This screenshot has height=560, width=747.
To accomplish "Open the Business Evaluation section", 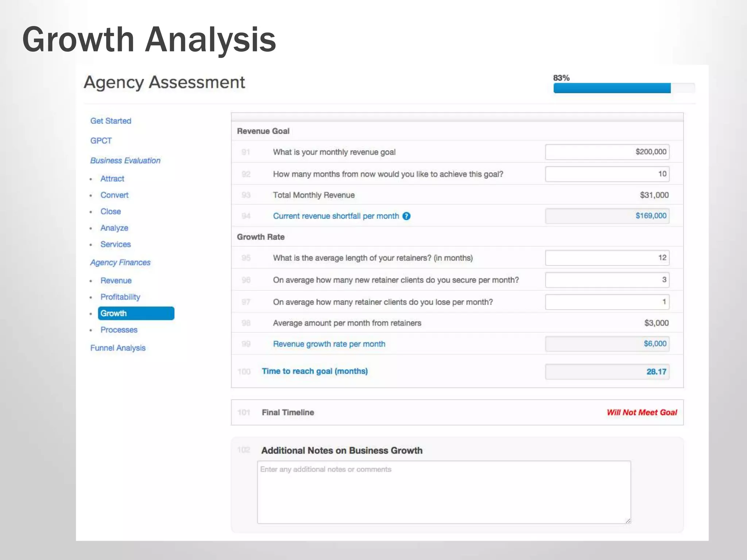I will [125, 161].
